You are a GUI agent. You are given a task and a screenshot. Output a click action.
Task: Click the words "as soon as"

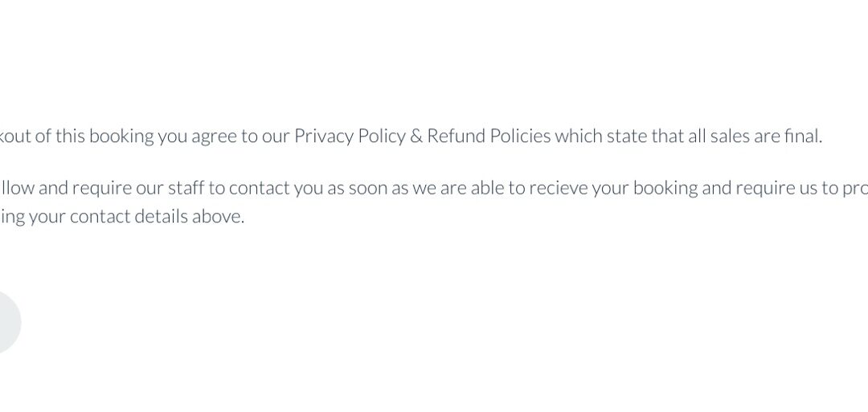(x=379, y=188)
